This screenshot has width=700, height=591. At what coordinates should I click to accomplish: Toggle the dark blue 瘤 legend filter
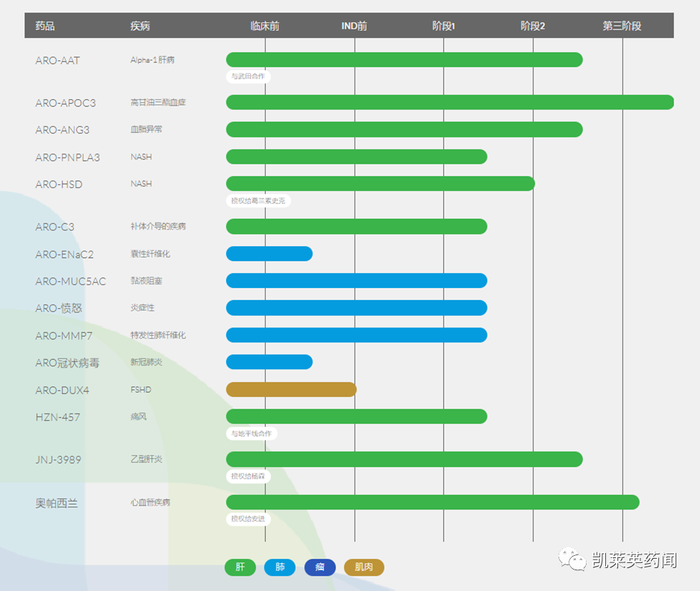point(320,567)
